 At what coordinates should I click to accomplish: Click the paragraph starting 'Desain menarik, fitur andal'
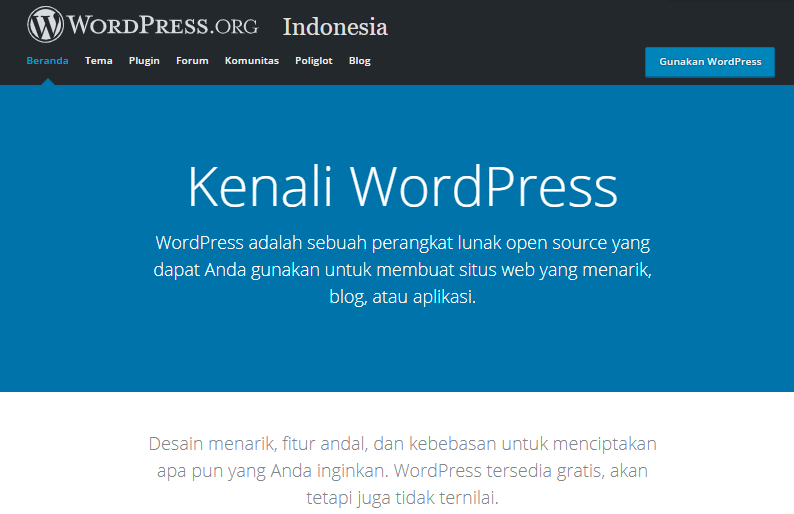(x=403, y=470)
